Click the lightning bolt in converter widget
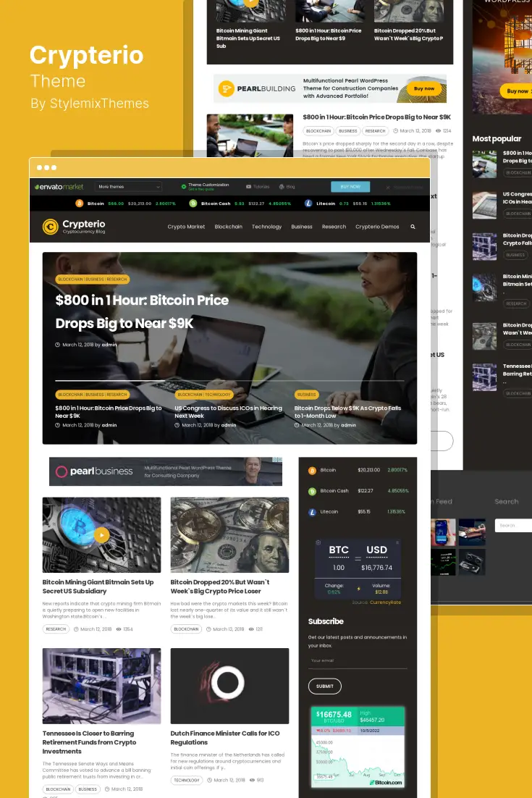Image resolution: width=532 pixels, height=798 pixels. (x=358, y=589)
